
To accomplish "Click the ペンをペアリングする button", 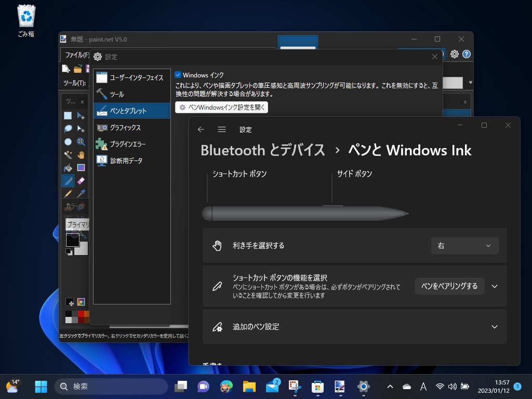I will coord(449,286).
